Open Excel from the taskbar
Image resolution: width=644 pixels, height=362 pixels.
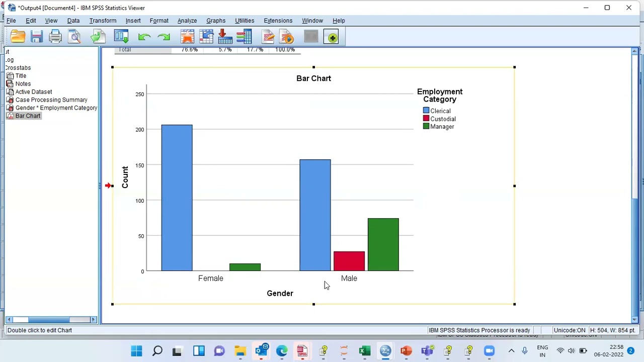pos(365,351)
